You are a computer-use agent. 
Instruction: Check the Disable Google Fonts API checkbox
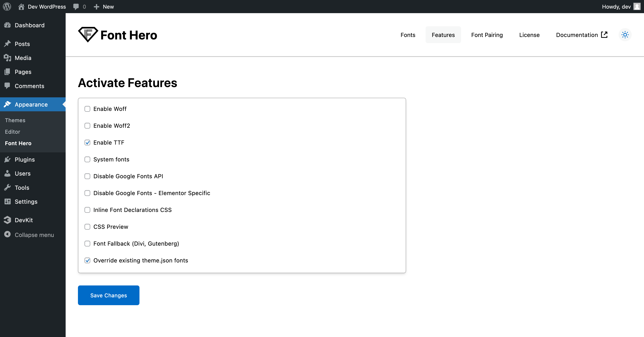[x=87, y=176]
